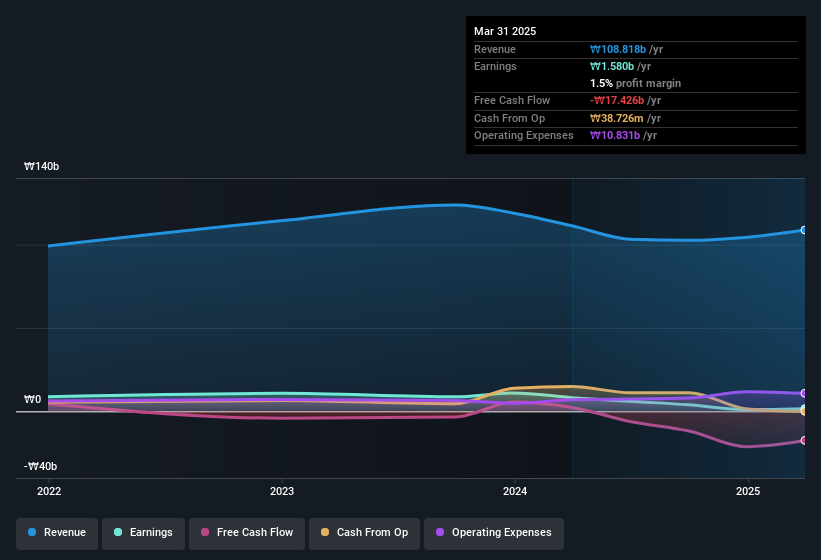Toggle the Cash From Op legend button

click(x=364, y=533)
